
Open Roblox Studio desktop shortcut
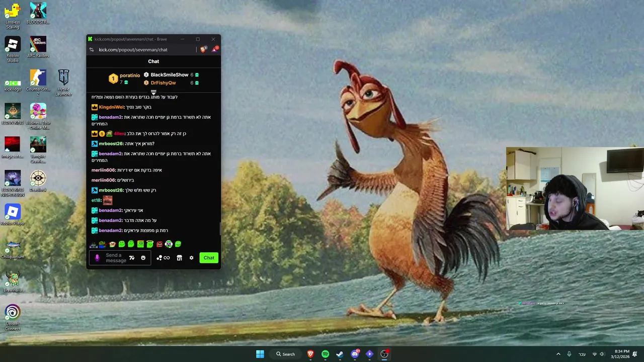click(13, 50)
